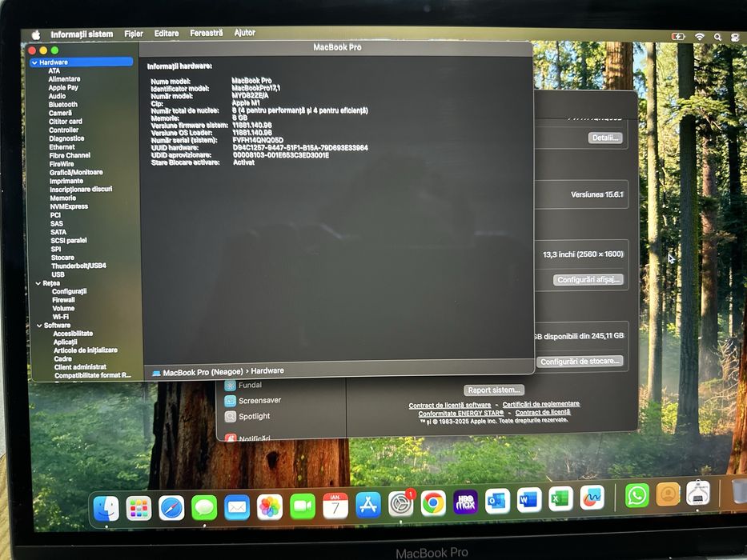
Task: Click the Configurări afișaj... button
Action: tap(588, 279)
